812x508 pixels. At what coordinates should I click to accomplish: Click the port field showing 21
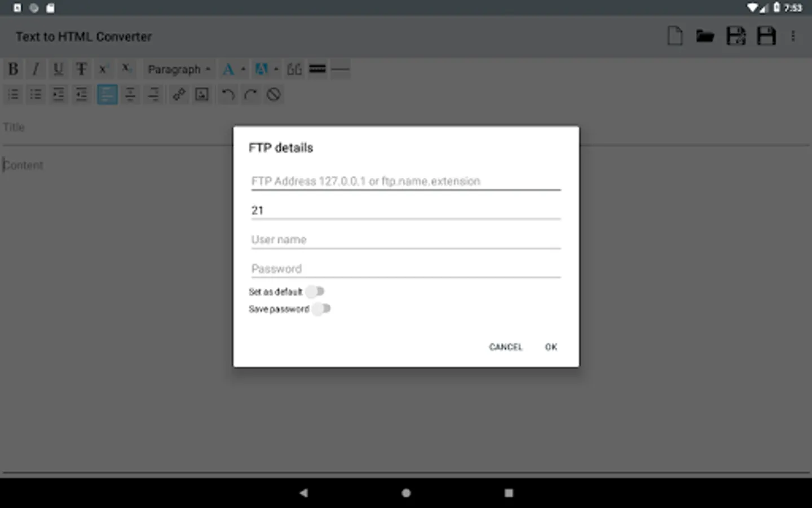[406, 211]
